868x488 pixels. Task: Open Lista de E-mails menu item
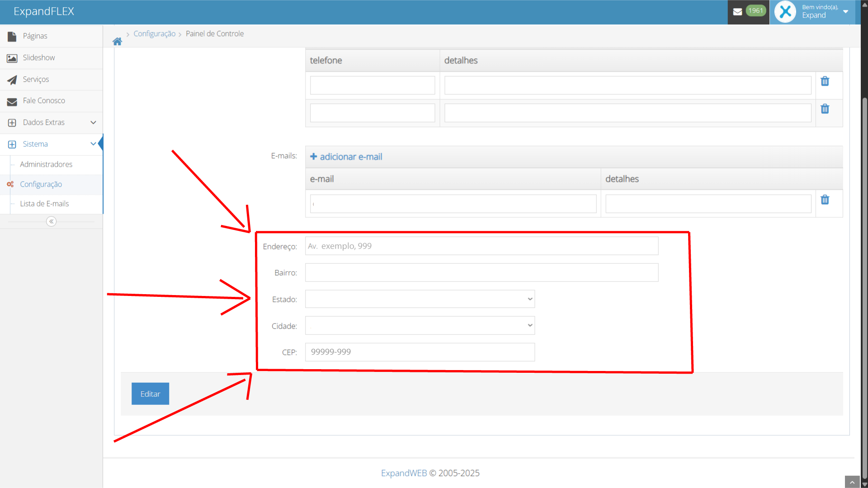click(44, 204)
